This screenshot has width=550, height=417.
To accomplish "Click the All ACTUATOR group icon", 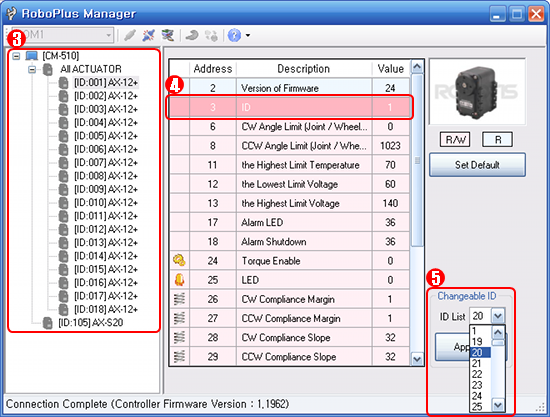I will pos(48,69).
